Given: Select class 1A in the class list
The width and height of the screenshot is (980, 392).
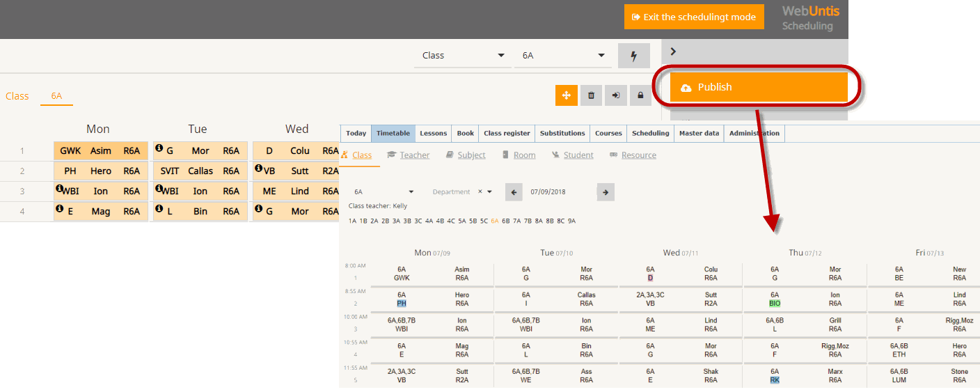Looking at the screenshot, I should [x=353, y=221].
